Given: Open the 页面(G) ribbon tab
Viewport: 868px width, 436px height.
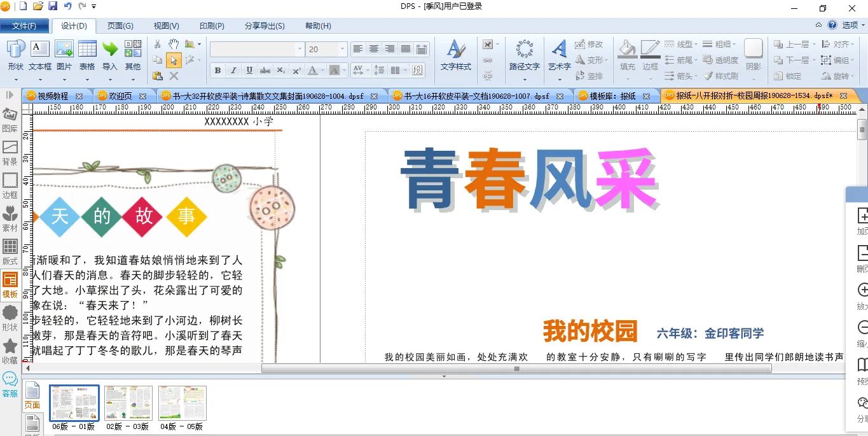Looking at the screenshot, I should 120,26.
